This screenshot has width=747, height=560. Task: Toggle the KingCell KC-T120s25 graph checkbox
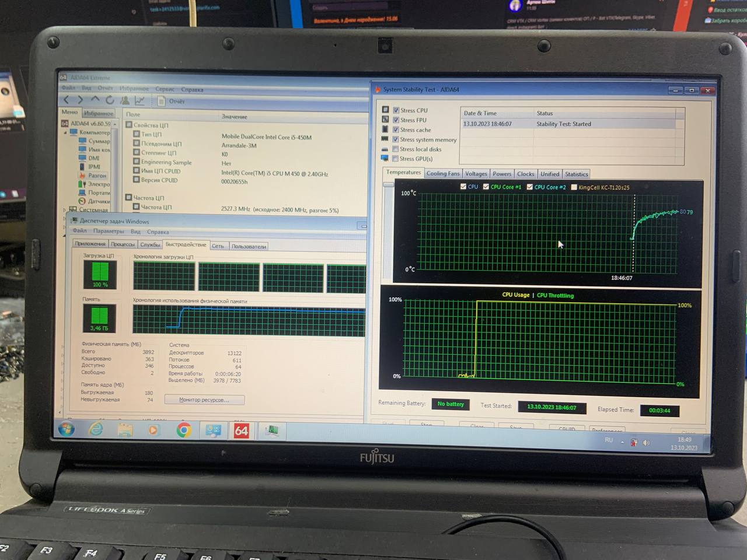point(574,187)
